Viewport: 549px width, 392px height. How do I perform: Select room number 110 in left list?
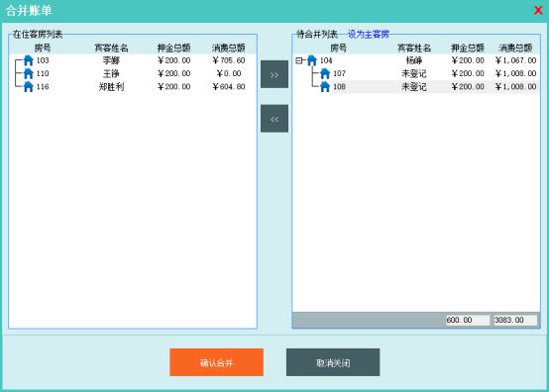(43, 73)
